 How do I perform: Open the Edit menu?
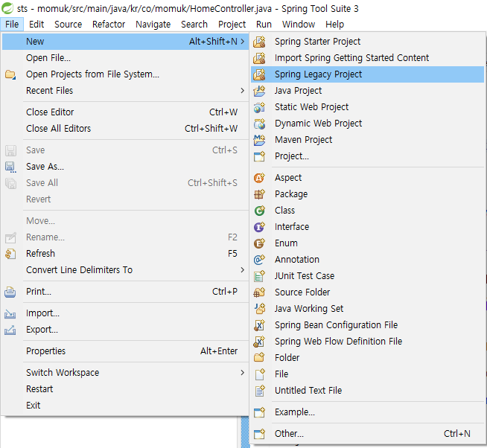click(36, 25)
